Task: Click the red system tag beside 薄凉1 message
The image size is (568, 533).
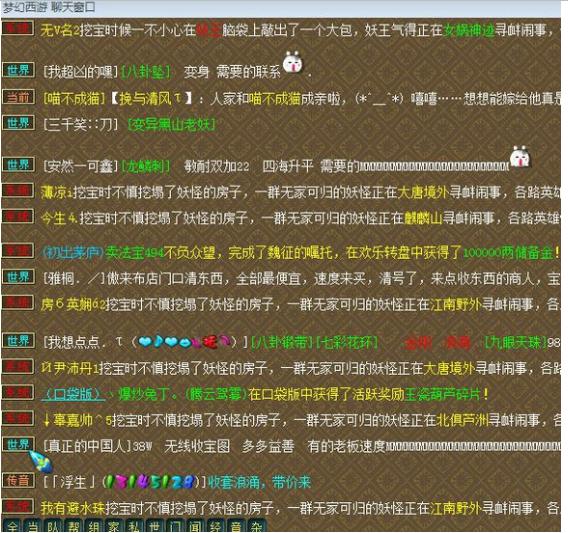Action: click(18, 190)
